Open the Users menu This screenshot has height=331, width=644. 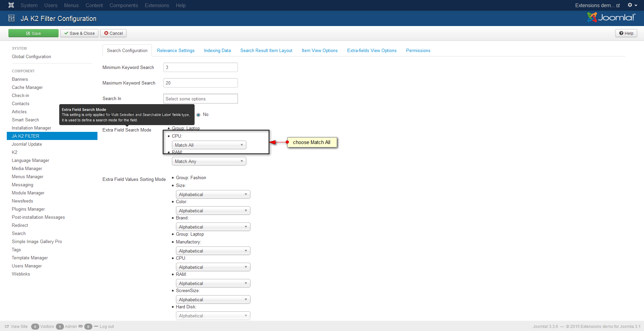[x=51, y=5]
